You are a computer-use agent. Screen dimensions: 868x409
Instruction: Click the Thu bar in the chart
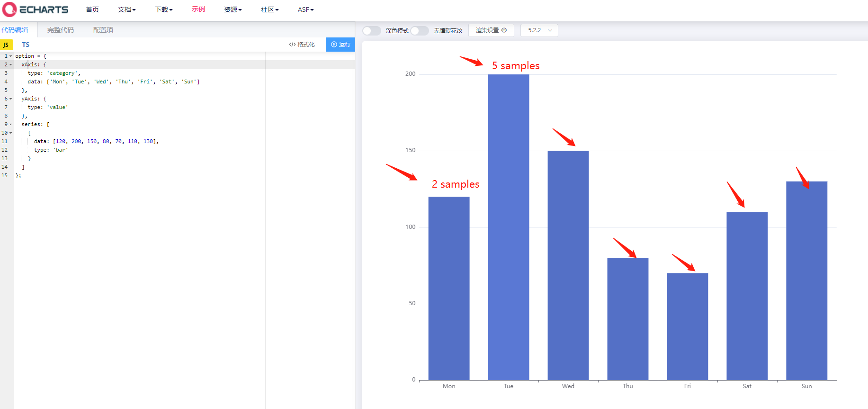628,319
